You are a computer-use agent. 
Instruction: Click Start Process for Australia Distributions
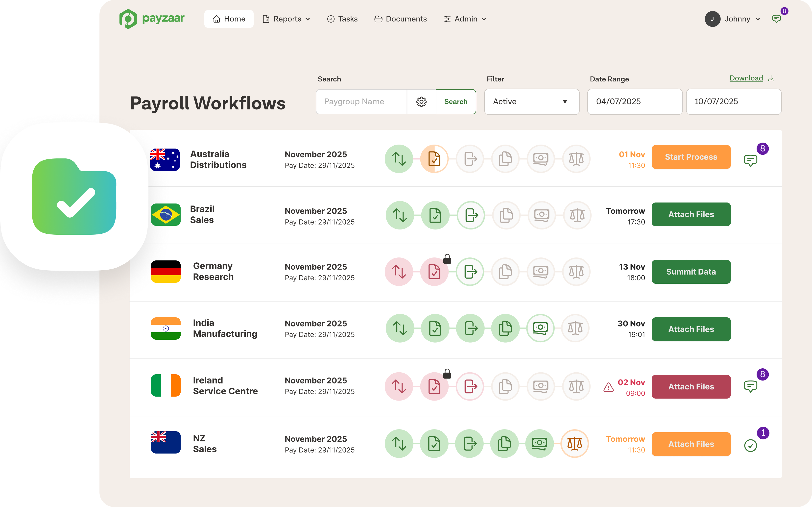coord(691,157)
